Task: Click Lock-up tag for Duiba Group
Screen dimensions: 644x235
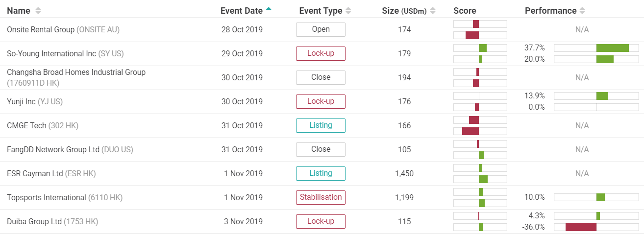Action: (321, 221)
